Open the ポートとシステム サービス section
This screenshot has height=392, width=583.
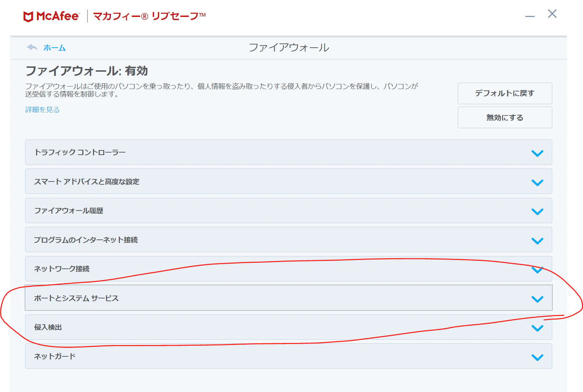tap(288, 298)
